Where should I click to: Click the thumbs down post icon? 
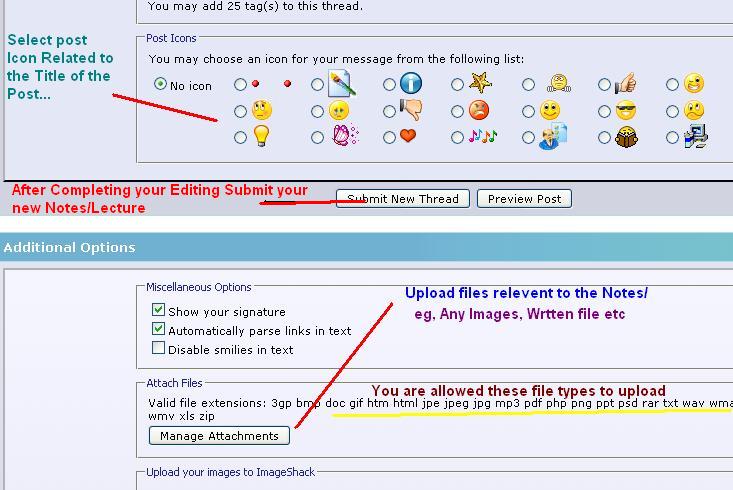411,110
